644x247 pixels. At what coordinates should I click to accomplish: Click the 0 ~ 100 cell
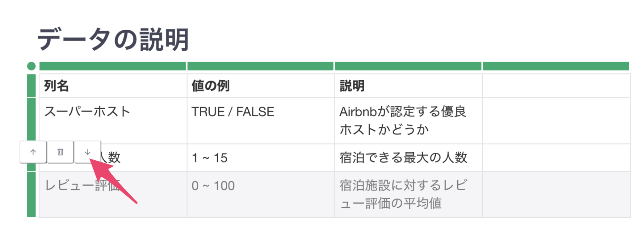(261, 195)
